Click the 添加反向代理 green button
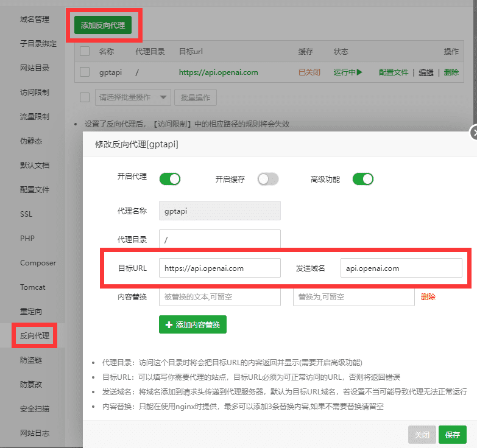 pos(103,25)
